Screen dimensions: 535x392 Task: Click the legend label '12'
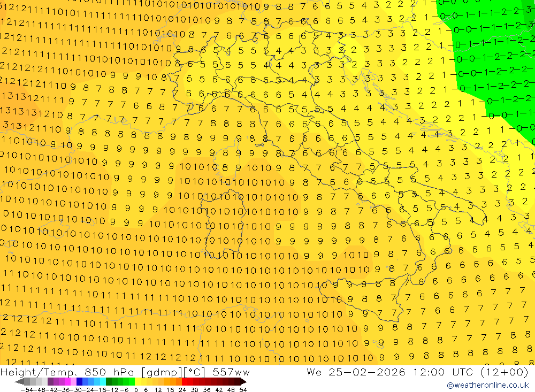(x=158, y=390)
